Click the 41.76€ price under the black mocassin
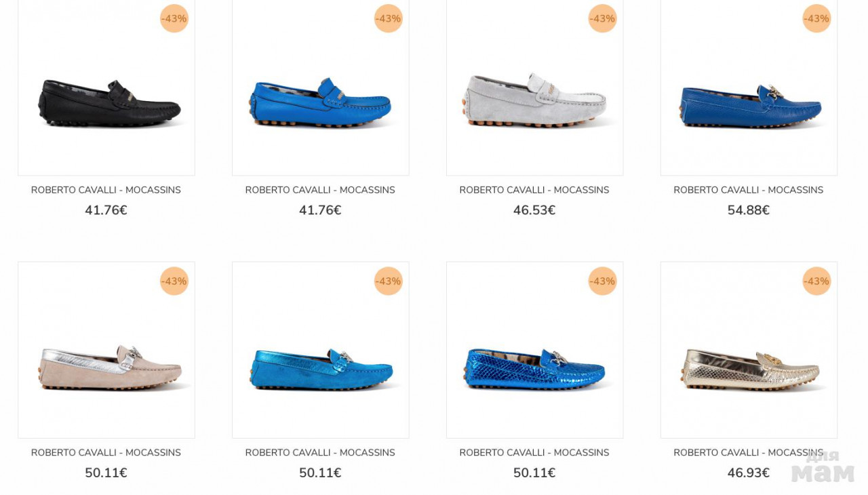This screenshot has width=868, height=495. point(106,210)
